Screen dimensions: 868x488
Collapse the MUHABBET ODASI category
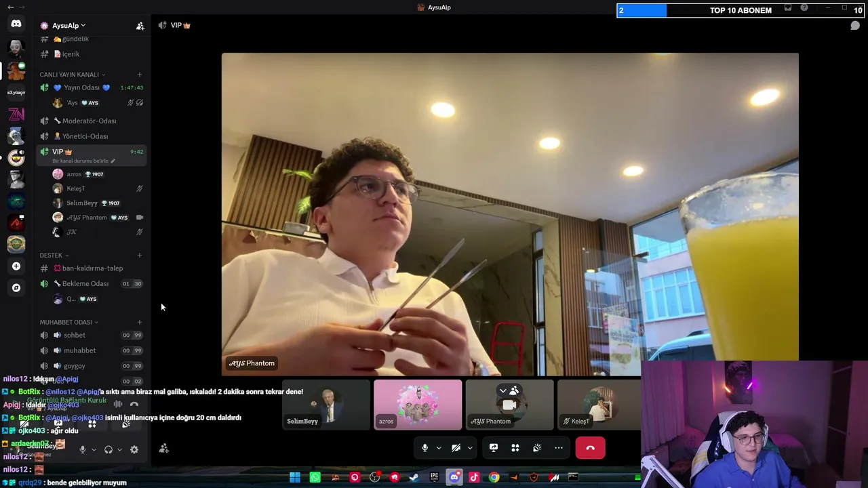click(69, 322)
